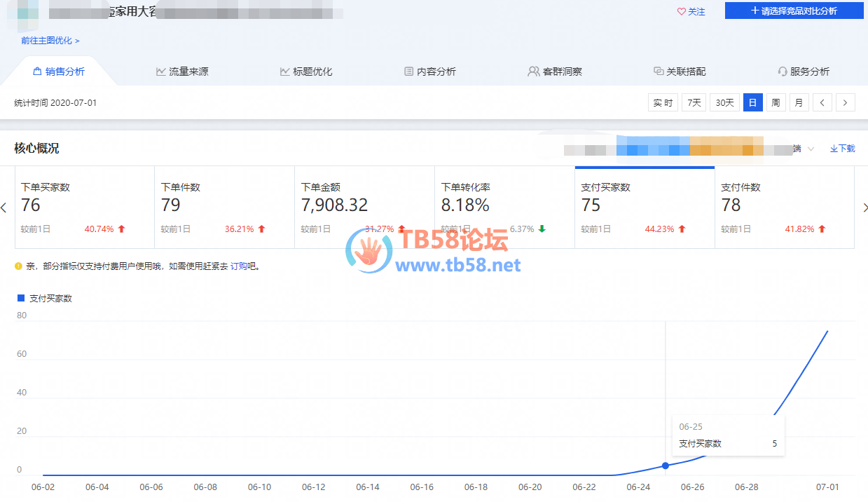Select the 30天 time range option
Image resolution: width=868 pixels, height=502 pixels.
click(x=724, y=103)
